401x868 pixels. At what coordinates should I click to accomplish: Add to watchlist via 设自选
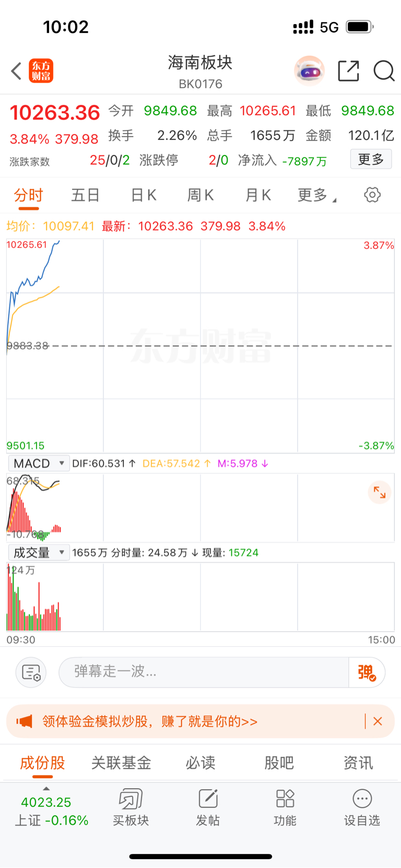pos(362,807)
